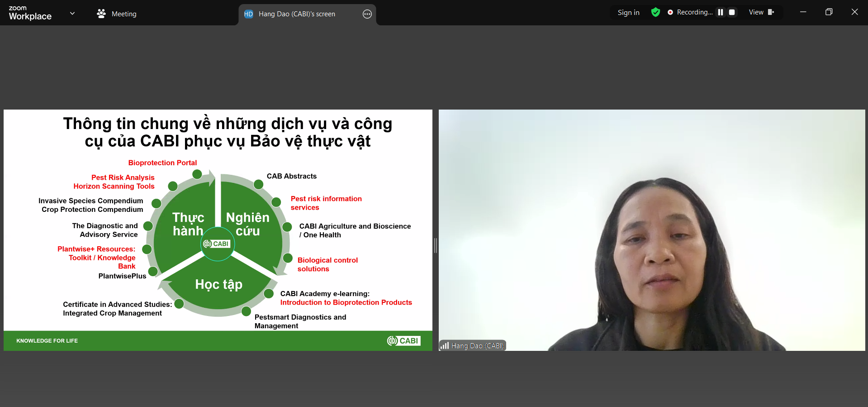The image size is (868, 407).
Task: Click the green encryption shield icon
Action: (x=655, y=12)
